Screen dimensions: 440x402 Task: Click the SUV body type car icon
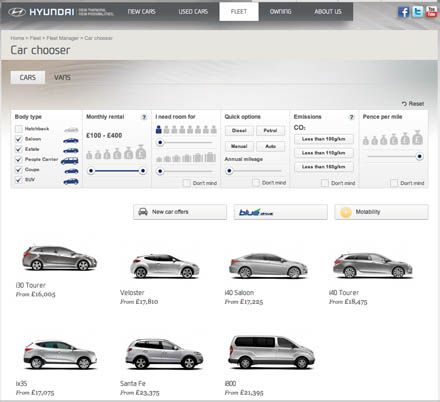[71, 182]
